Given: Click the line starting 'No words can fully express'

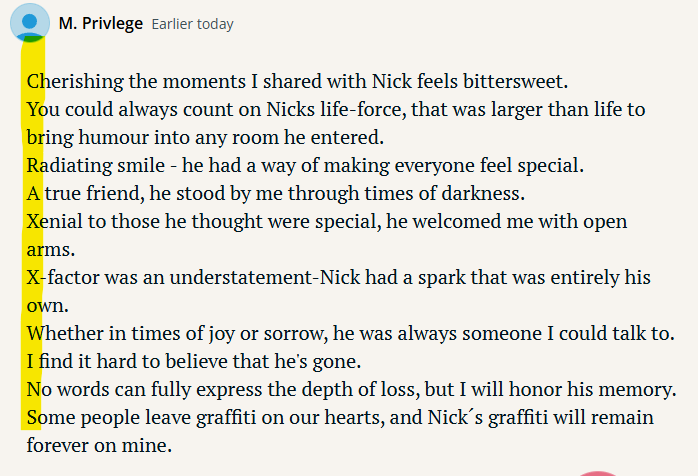Looking at the screenshot, I should [x=352, y=390].
